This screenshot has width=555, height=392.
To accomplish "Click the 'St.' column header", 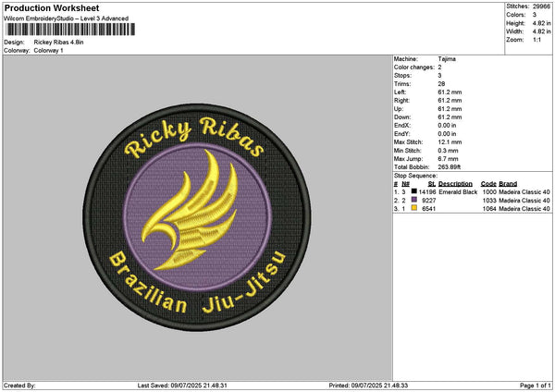I will (x=432, y=184).
